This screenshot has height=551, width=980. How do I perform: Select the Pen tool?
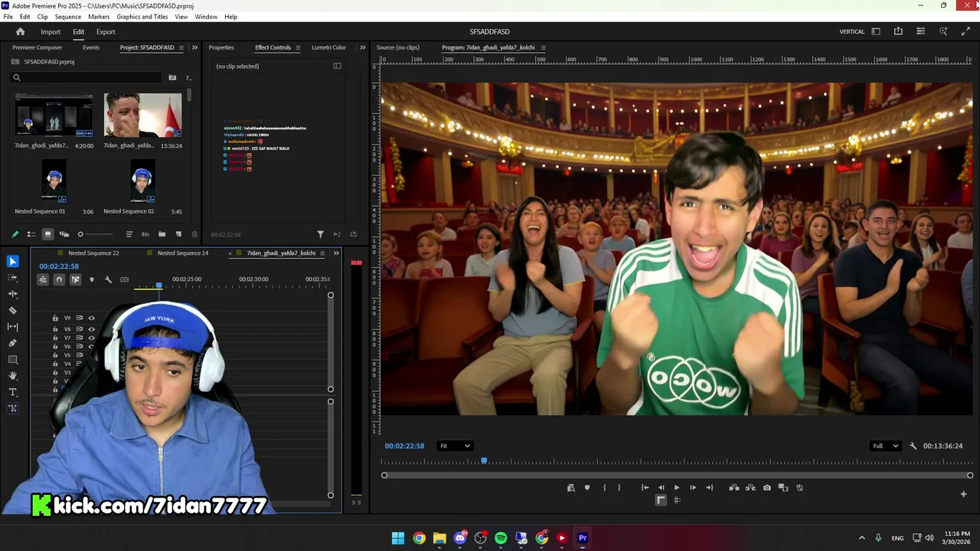tap(12, 343)
